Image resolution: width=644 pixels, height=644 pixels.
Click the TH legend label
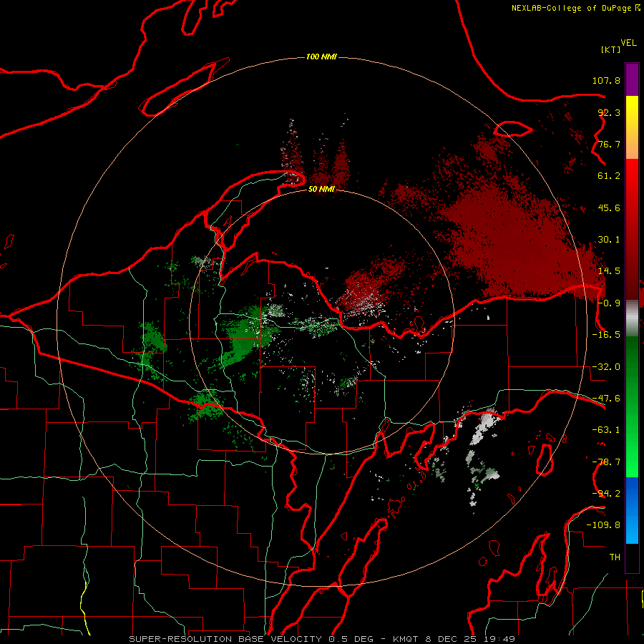[x=615, y=557]
